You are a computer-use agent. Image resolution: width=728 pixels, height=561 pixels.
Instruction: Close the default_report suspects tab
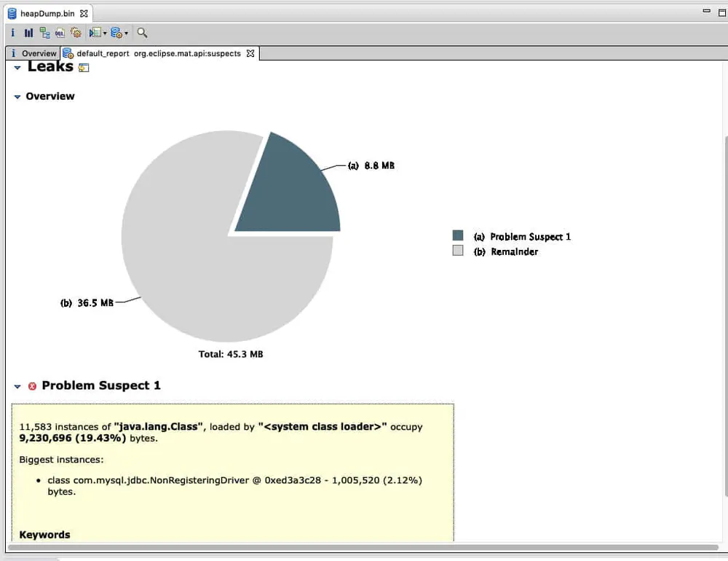[250, 53]
